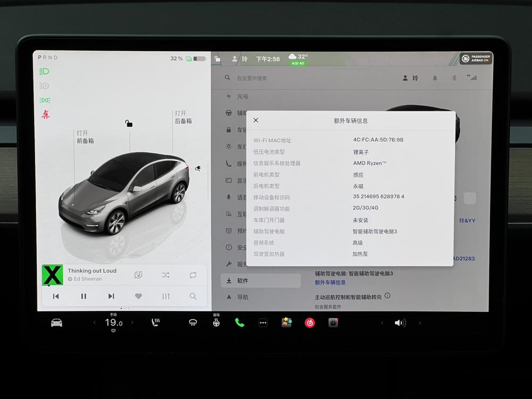Open the rear trunk 打开后备箱
This screenshot has height=399, width=532.
tap(183, 117)
